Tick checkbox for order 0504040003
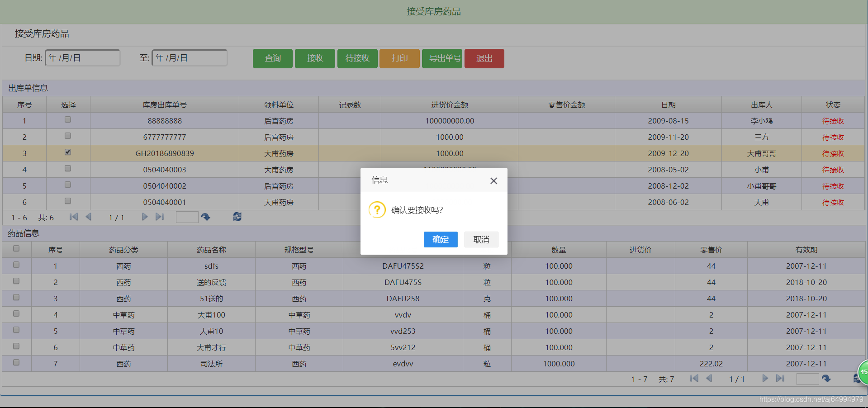 click(68, 169)
